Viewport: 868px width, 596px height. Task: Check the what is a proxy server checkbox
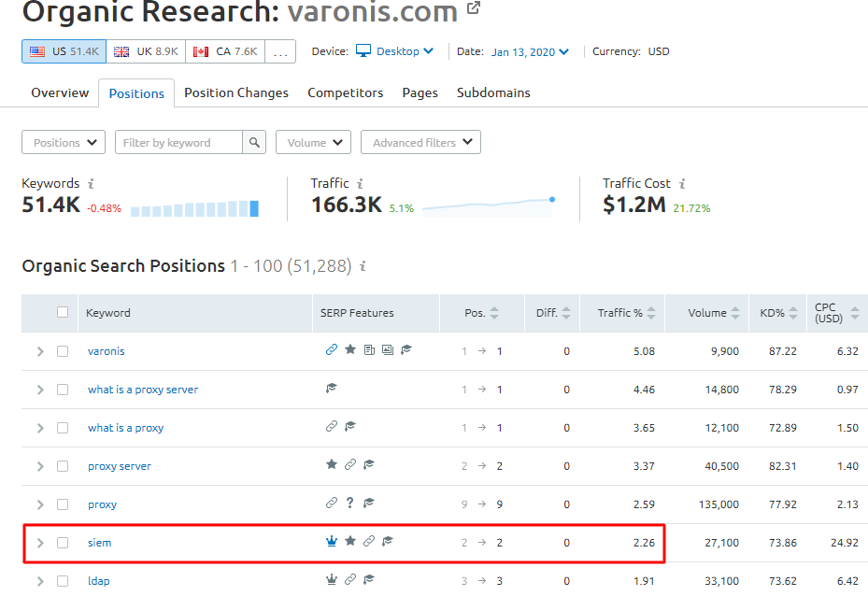pos(63,390)
